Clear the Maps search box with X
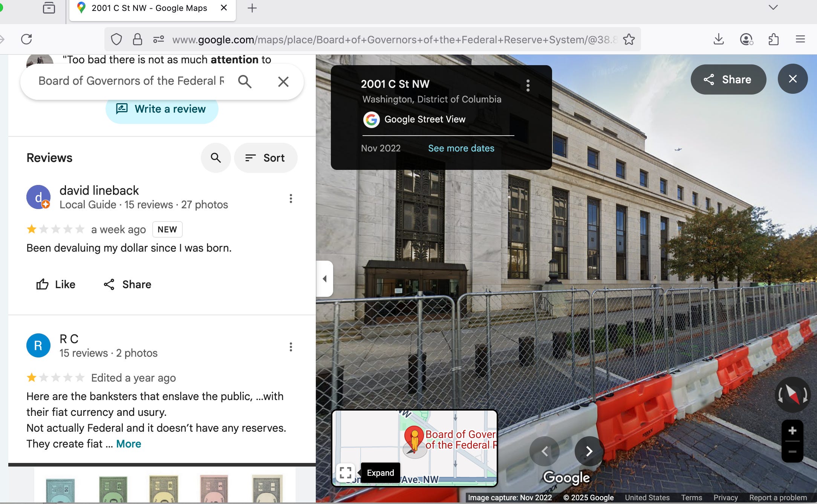 (x=283, y=81)
